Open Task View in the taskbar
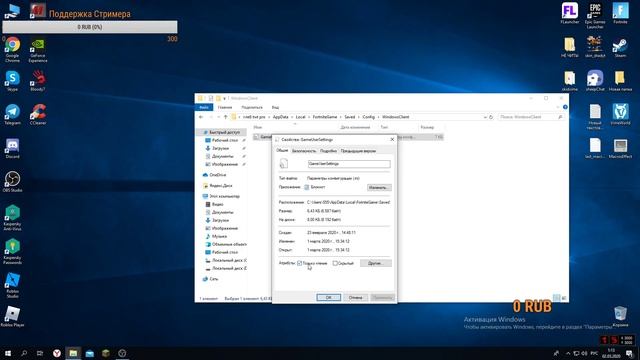Screen dimensions: 640x360 click(40, 353)
